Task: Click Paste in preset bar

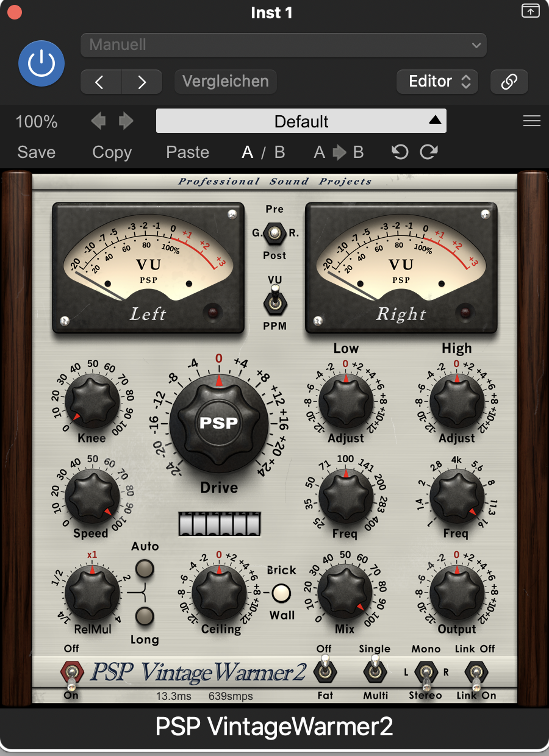Action: click(188, 152)
